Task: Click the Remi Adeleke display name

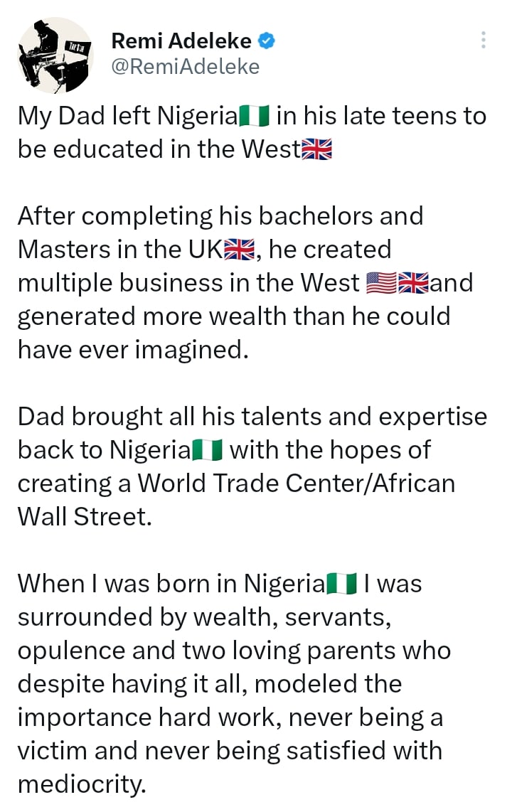Action: pyautogui.click(x=181, y=42)
